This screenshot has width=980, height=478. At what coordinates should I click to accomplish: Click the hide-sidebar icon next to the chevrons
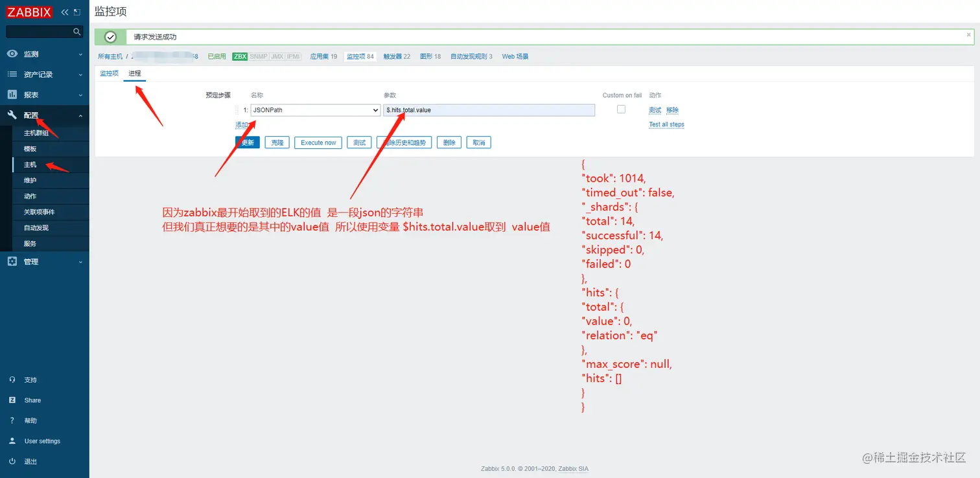77,12
